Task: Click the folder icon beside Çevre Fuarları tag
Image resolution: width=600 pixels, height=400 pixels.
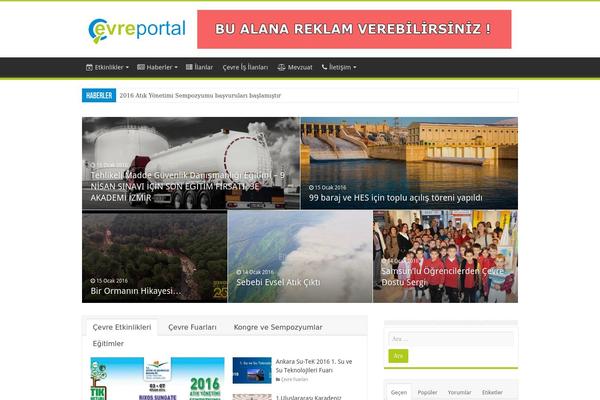Action: click(x=278, y=379)
